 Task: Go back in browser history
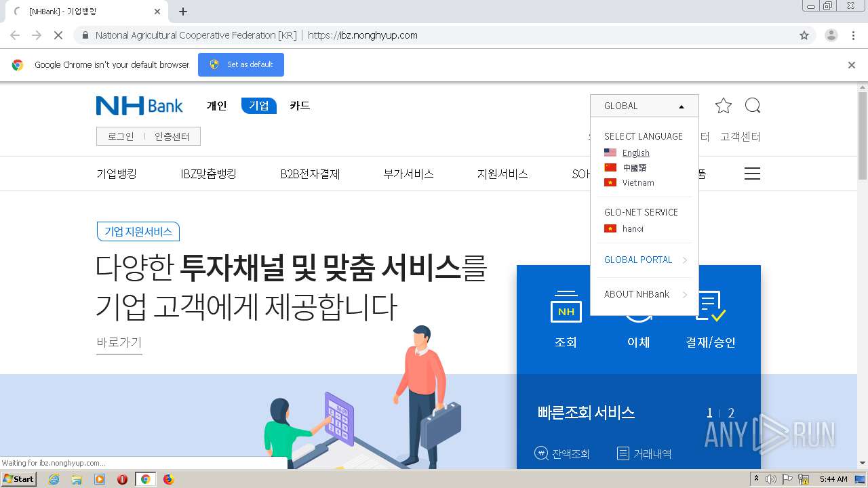[15, 35]
